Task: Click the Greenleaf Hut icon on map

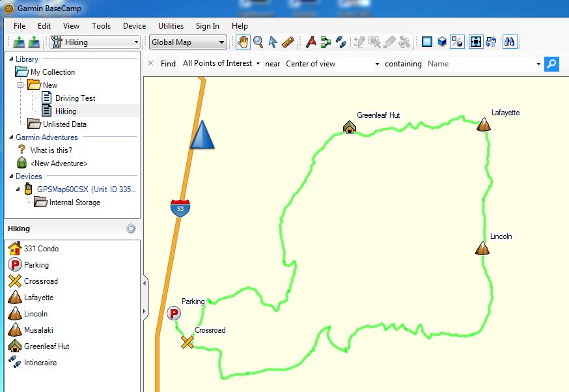Action: pos(350,127)
